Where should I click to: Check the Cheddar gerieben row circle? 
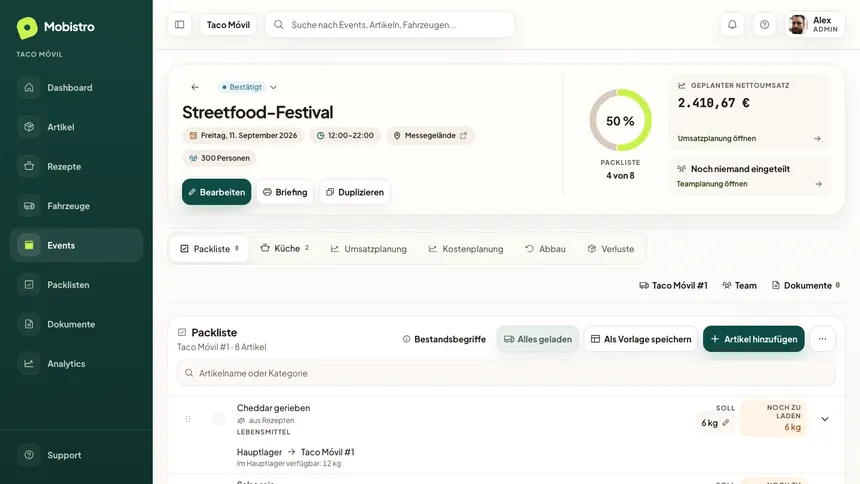tap(219, 419)
